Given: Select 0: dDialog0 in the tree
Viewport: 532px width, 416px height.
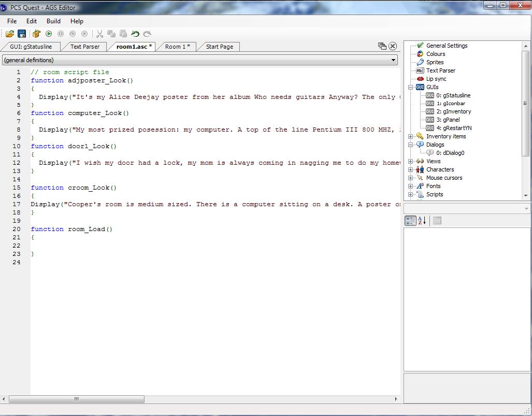Looking at the screenshot, I should click(450, 153).
